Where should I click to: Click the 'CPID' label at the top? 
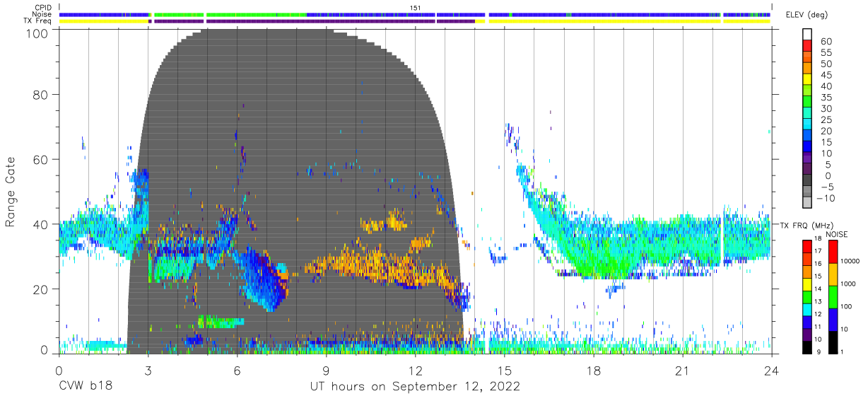[42, 7]
